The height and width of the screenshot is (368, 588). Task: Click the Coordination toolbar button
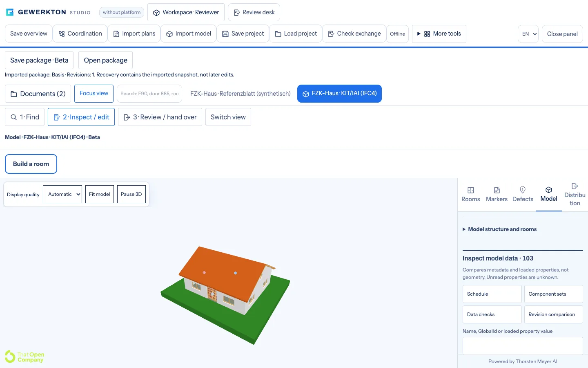[x=80, y=34]
